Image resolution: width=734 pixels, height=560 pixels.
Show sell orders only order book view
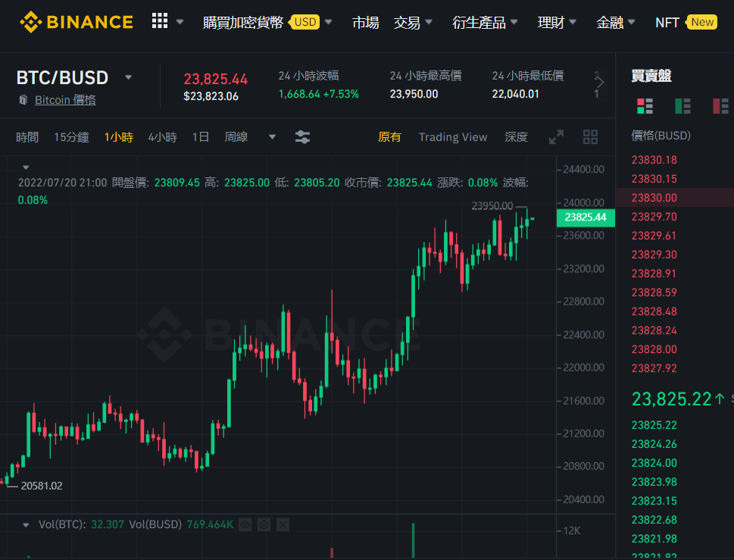tap(720, 106)
